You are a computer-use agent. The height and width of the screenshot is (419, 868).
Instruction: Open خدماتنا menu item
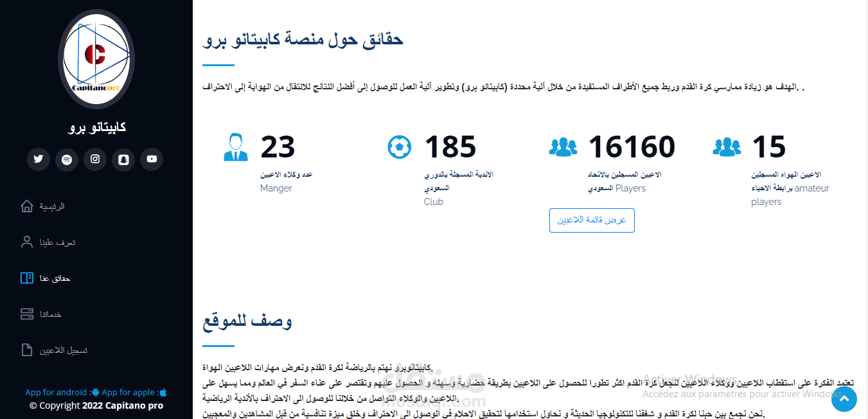(51, 314)
